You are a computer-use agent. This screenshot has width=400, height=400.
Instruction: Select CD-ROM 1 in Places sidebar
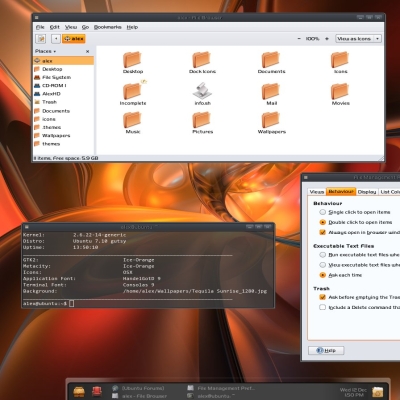(x=63, y=85)
